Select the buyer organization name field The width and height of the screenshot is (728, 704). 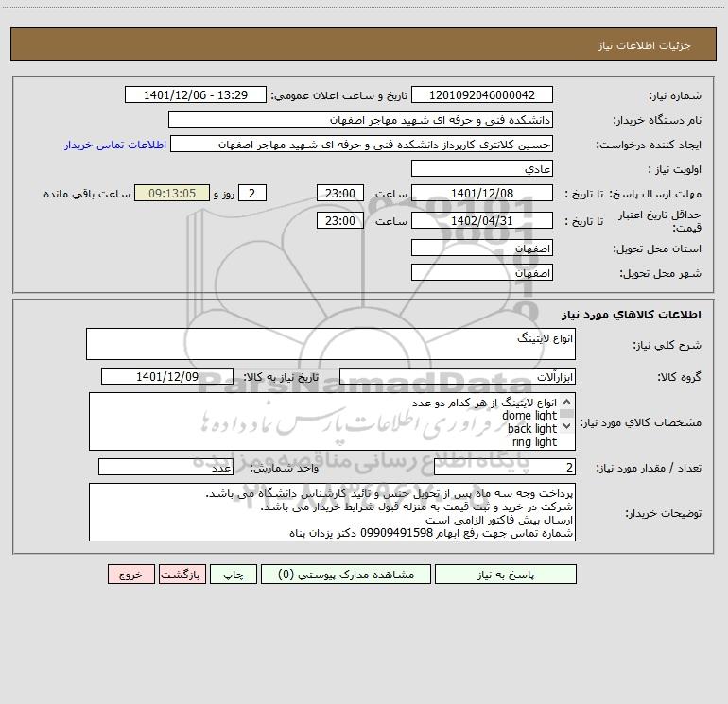pyautogui.click(x=360, y=119)
